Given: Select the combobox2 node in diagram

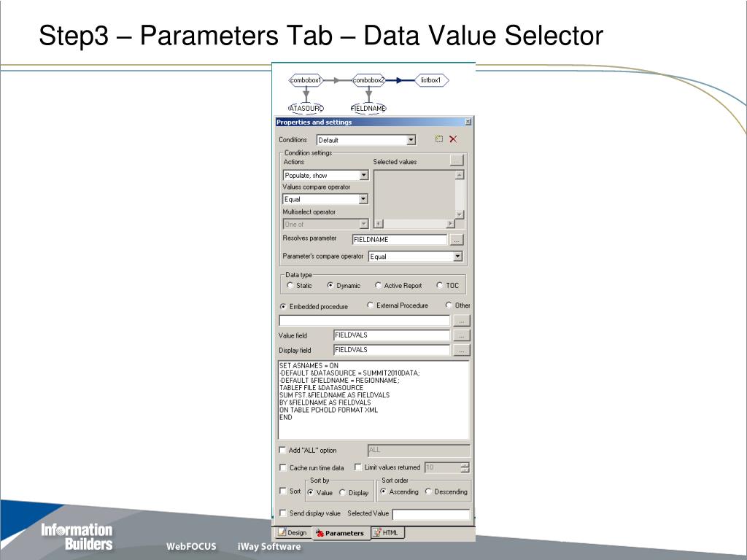Looking at the screenshot, I should 368,80.
